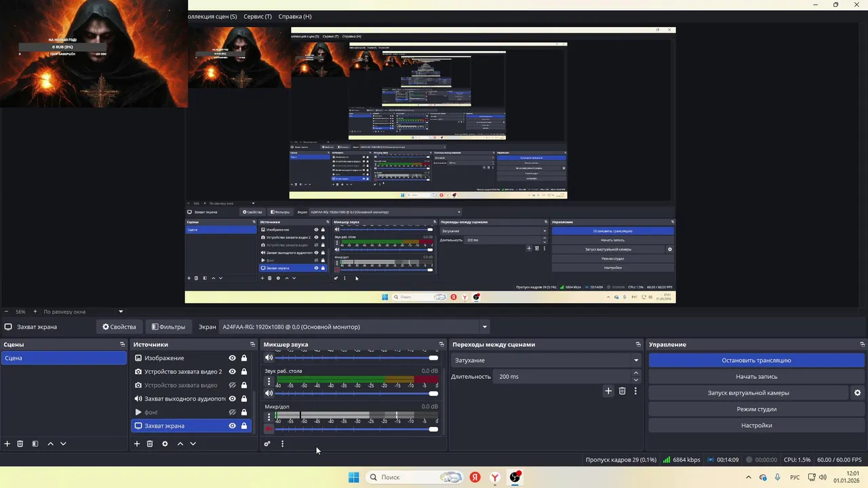Screen dimensions: 868x488
Task: Hide Захват выходного аудиопотока eye icon
Action: click(232, 399)
